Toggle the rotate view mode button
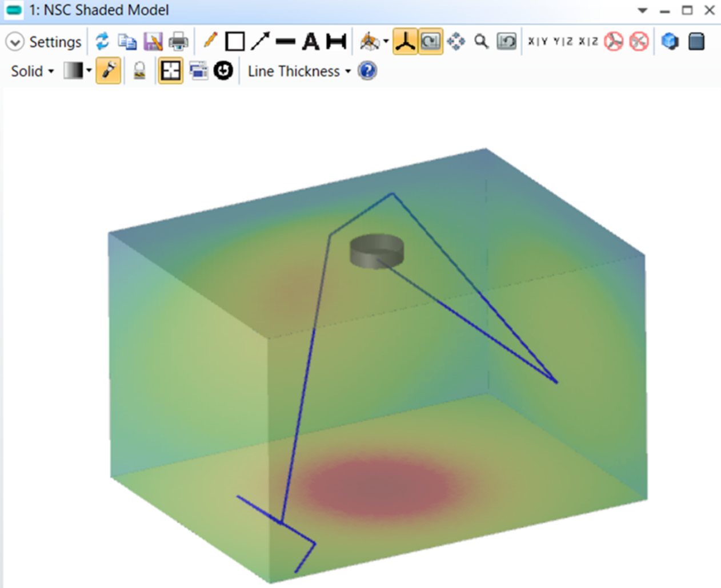This screenshot has height=588, width=721. (x=430, y=42)
